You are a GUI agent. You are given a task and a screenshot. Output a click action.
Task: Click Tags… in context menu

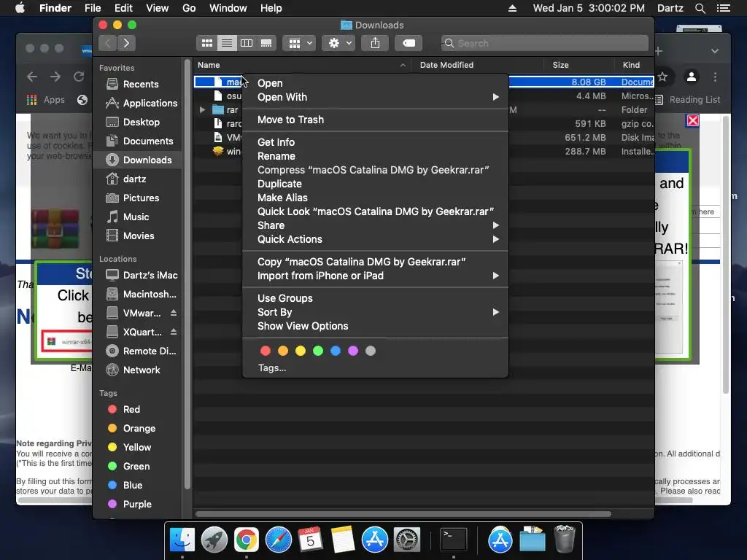tap(272, 368)
